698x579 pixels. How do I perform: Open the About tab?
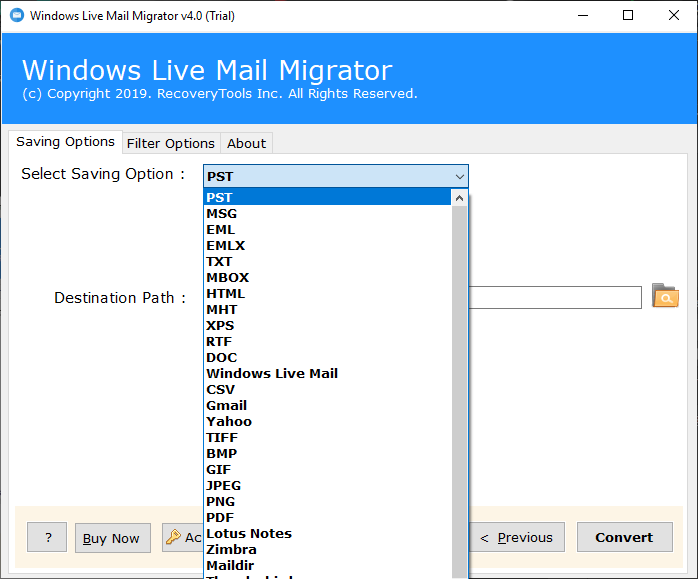[x=246, y=143]
